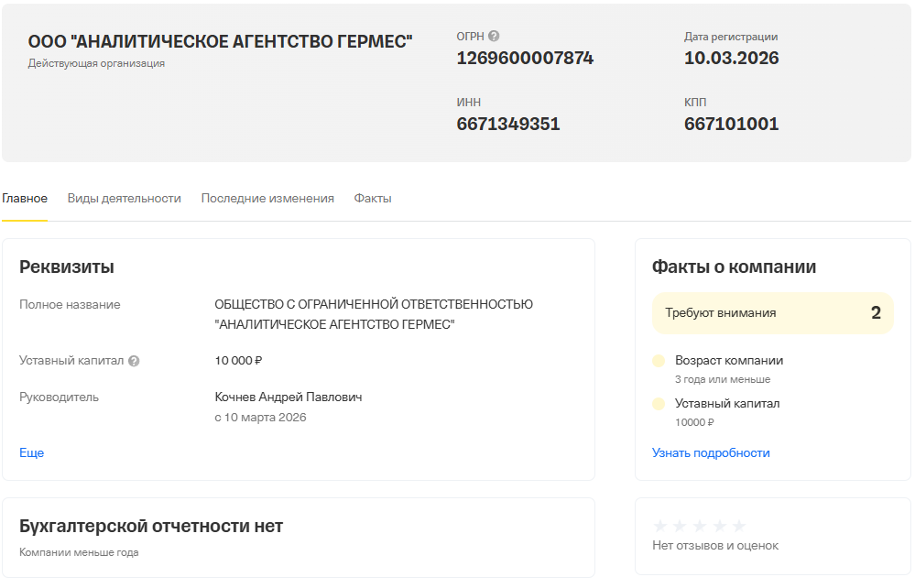The width and height of the screenshot is (915, 588).
Task: Click the yellow dot beside Уставный капитал fact
Action: (x=659, y=404)
